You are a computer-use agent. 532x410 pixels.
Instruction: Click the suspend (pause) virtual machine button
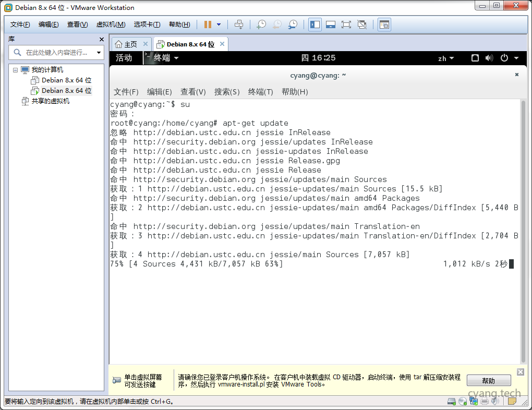208,25
